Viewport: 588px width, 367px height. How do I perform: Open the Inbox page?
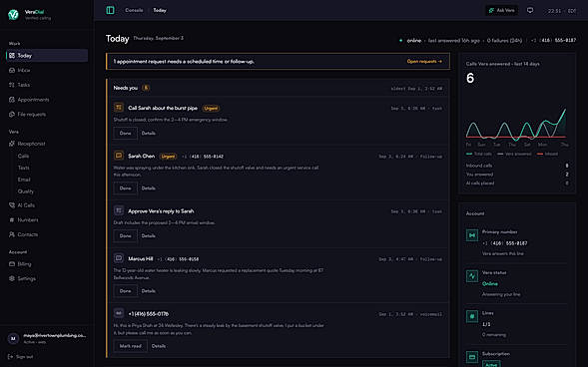(47, 70)
